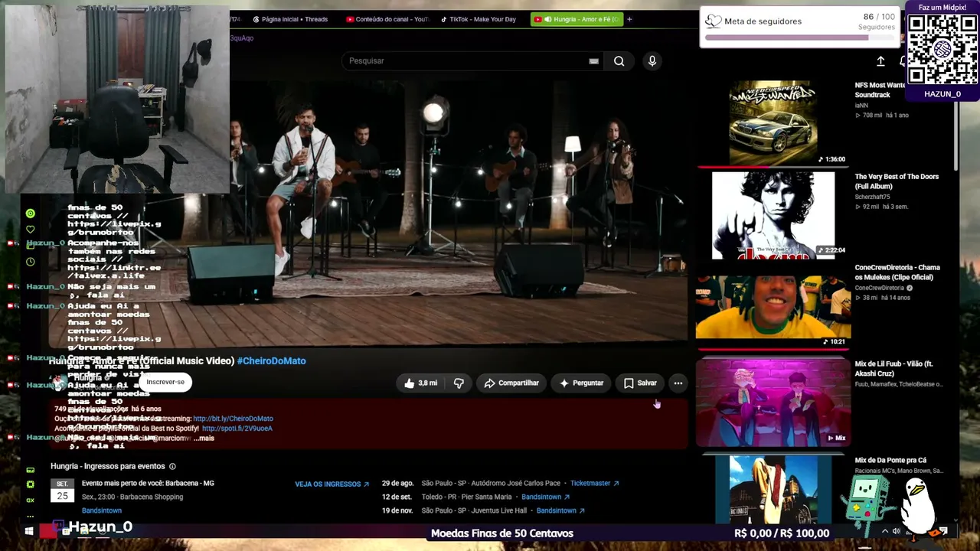Click the heading Hungria - Ingressos para eventos
This screenshot has width=980, height=551.
(108, 466)
